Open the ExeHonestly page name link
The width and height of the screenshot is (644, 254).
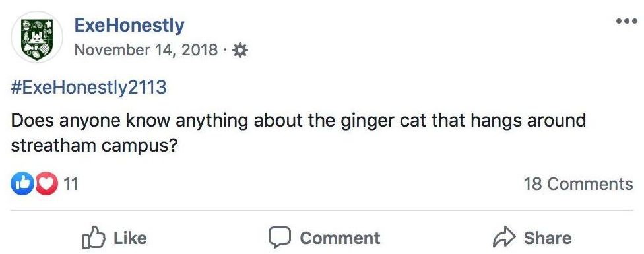pos(129,26)
